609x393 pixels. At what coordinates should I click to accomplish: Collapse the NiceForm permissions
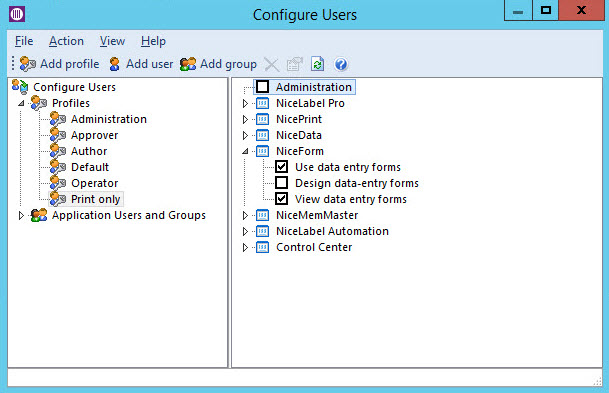pos(245,151)
